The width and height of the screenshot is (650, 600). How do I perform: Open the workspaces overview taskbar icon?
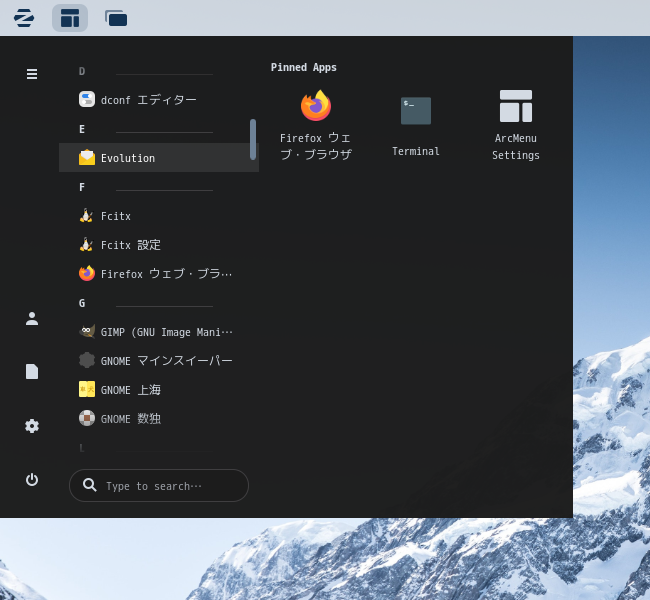(x=116, y=18)
